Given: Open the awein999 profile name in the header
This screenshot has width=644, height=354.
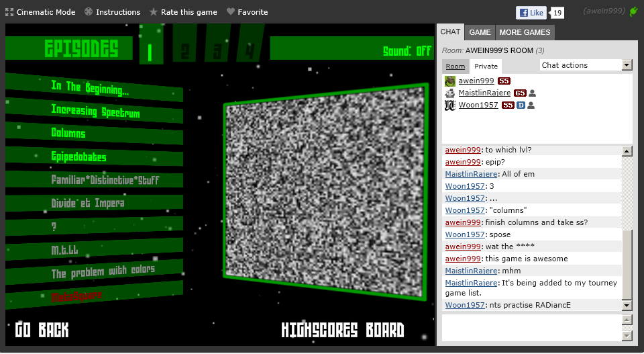Looking at the screenshot, I should (604, 11).
